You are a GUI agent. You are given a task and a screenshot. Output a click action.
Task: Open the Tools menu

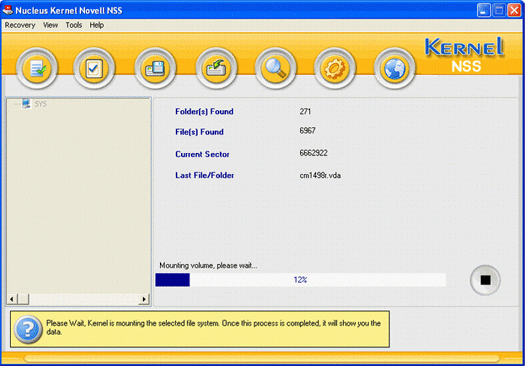click(x=74, y=25)
